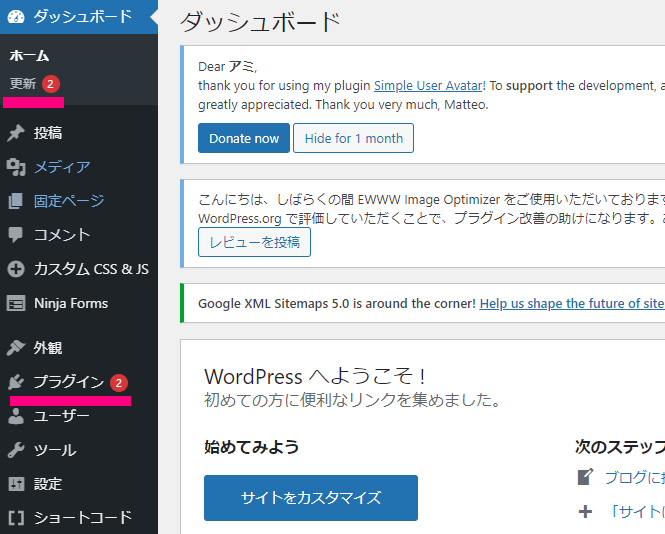Click the sliders icon beside 設定
The width and height of the screenshot is (665, 534).
pos(16,484)
